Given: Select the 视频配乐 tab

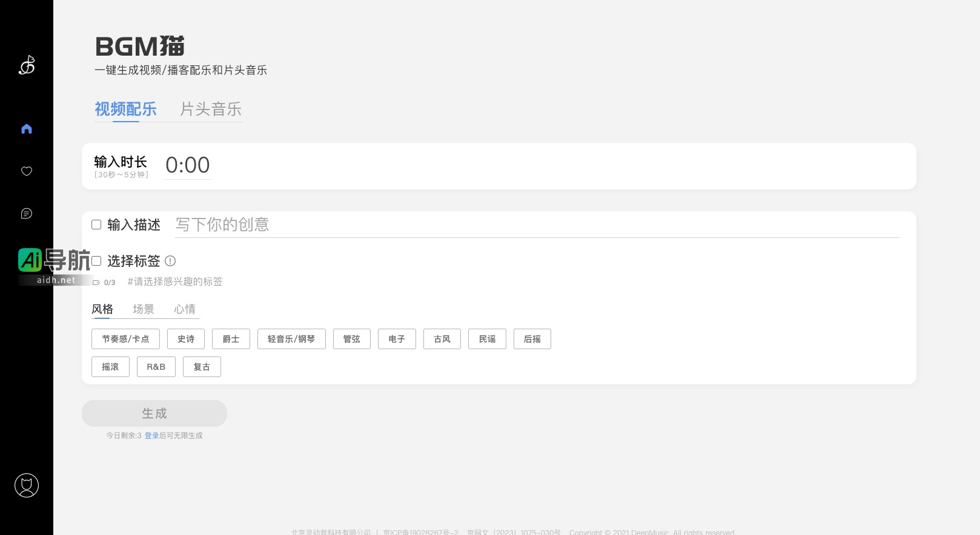Looking at the screenshot, I should click(x=125, y=109).
